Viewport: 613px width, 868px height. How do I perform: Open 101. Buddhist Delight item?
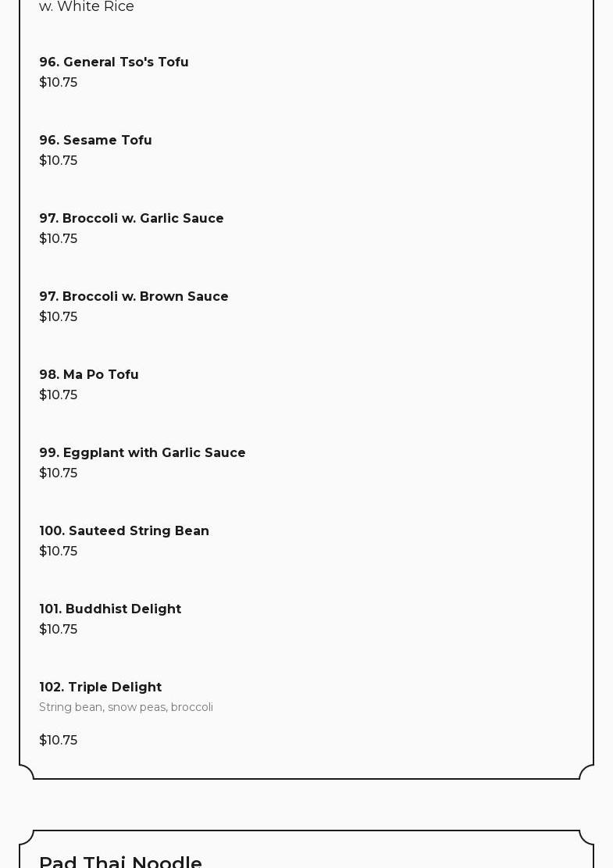(x=110, y=609)
